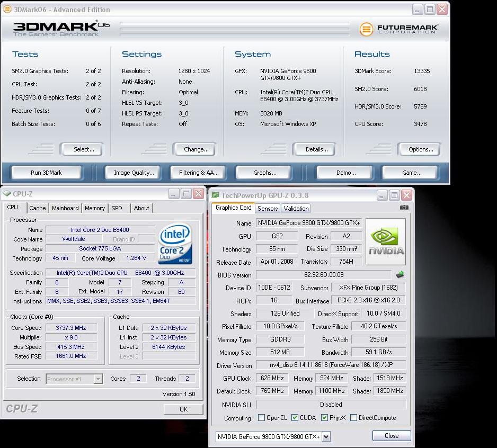Click the BIOS save chip icon in GPU-Z
Viewport: 497px width, 448px height.
pos(400,275)
